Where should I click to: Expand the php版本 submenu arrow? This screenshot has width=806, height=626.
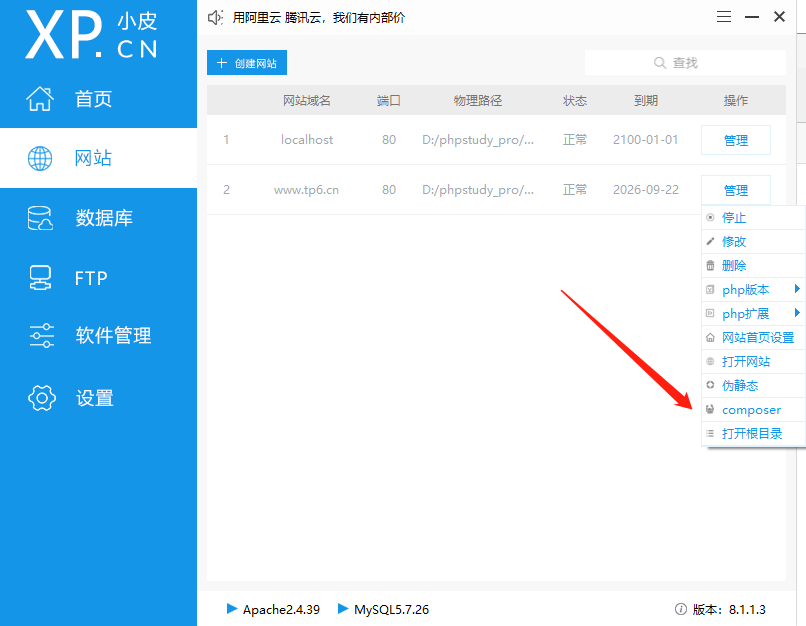[797, 289]
